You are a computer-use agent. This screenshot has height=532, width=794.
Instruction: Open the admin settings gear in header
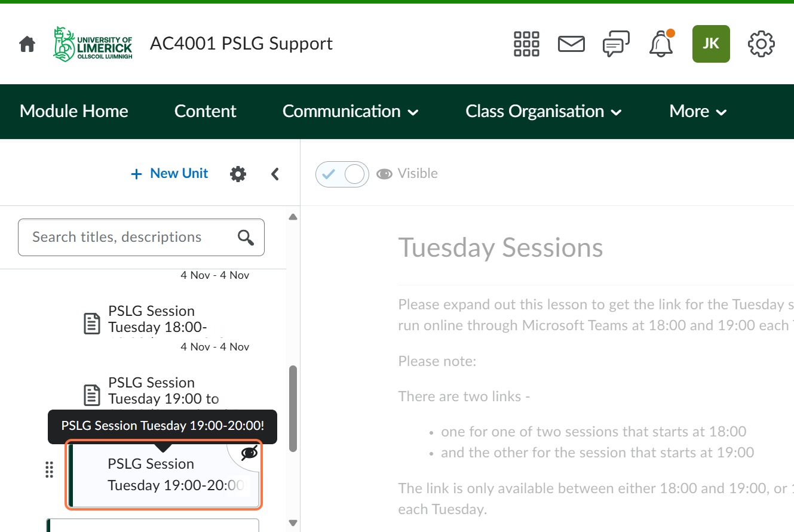click(761, 44)
